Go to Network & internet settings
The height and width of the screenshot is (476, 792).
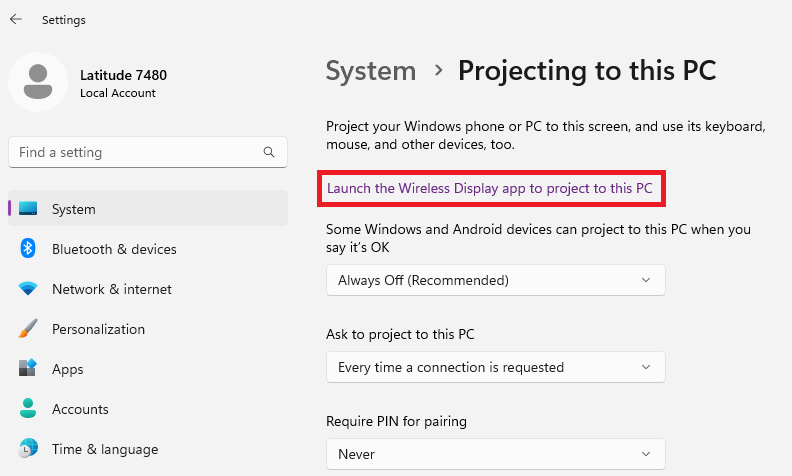click(x=112, y=289)
